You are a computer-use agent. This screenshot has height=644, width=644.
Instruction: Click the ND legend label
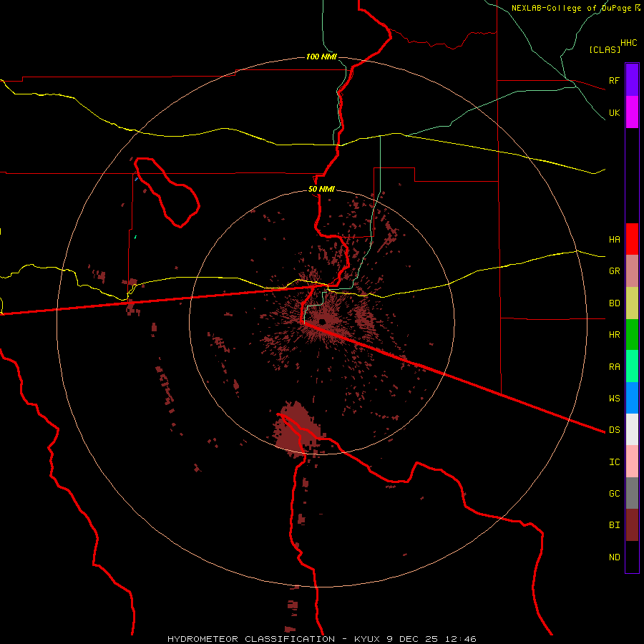pos(614,557)
